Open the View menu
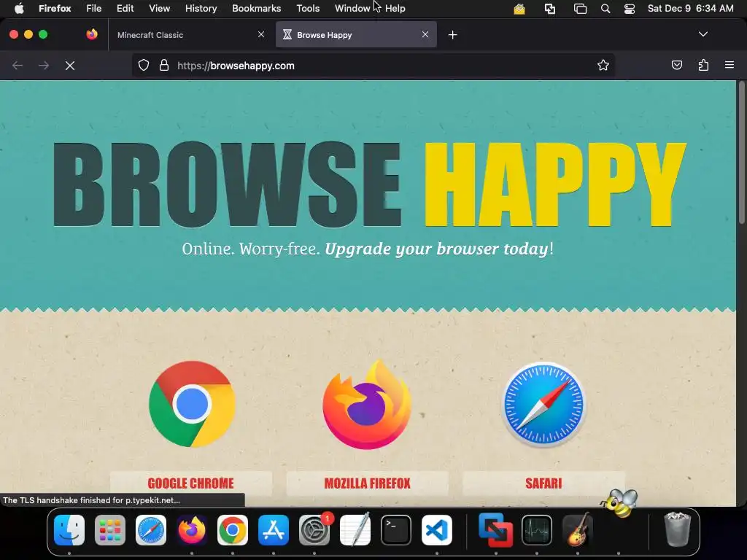The image size is (747, 560). tap(159, 9)
